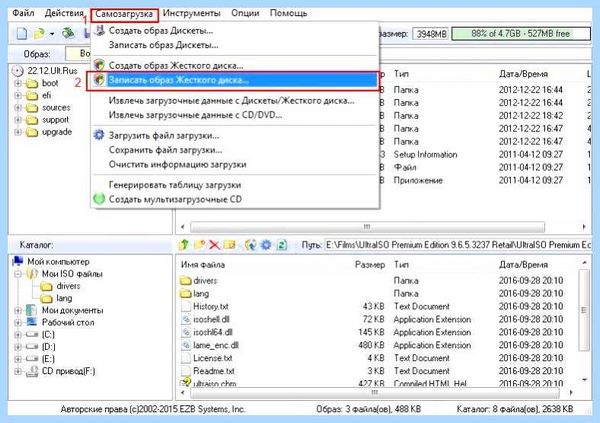Click the green icon of Создать мультизагрузочные CD
Screen dimensions: 600x423
99,199
